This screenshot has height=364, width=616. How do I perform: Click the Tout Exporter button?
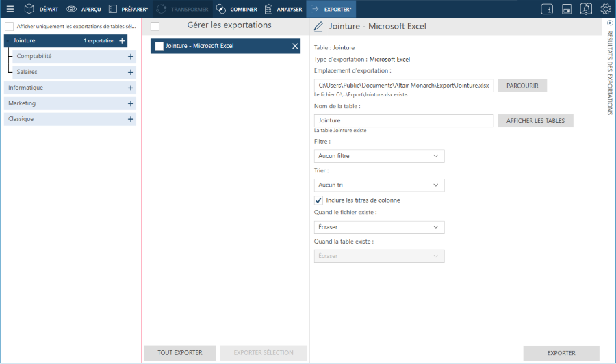tap(179, 353)
